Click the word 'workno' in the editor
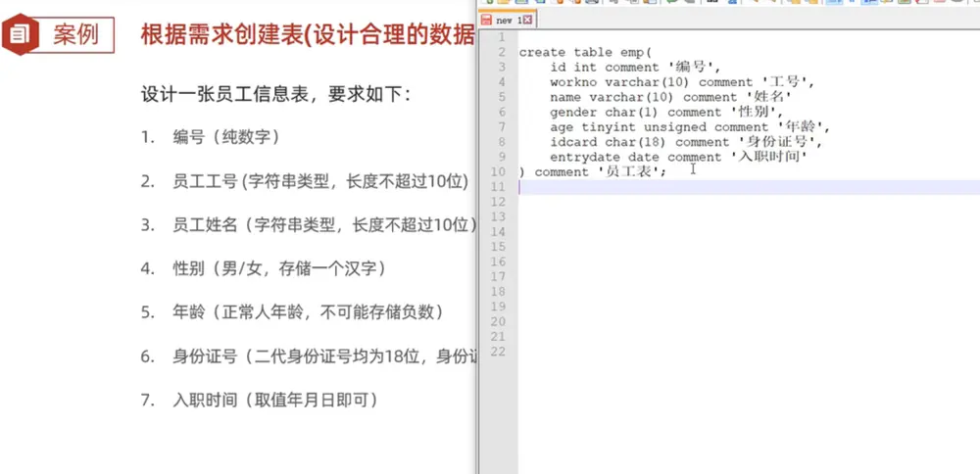This screenshot has height=474, width=980. pyautogui.click(x=573, y=82)
